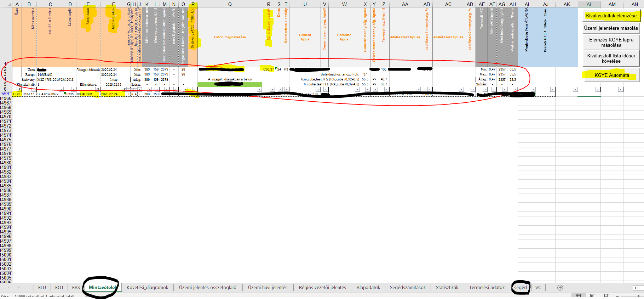Click the 'Beton megnevezése' header cell
644x299 pixels.
230,37
